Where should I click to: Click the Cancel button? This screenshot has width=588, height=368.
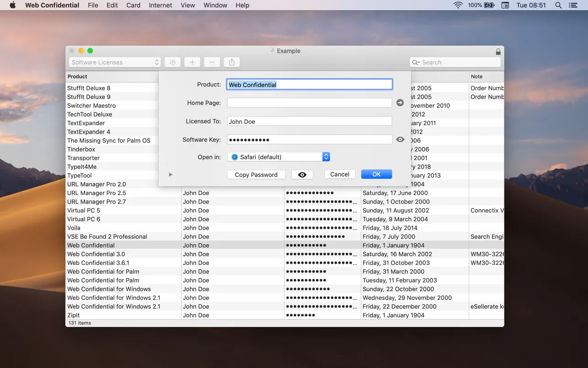(x=340, y=174)
